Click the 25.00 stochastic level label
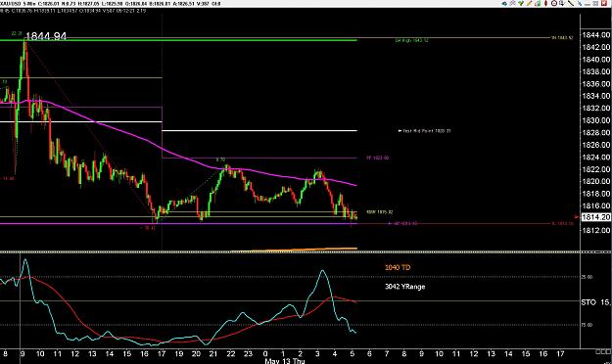The width and height of the screenshot is (612, 364). [x=587, y=277]
